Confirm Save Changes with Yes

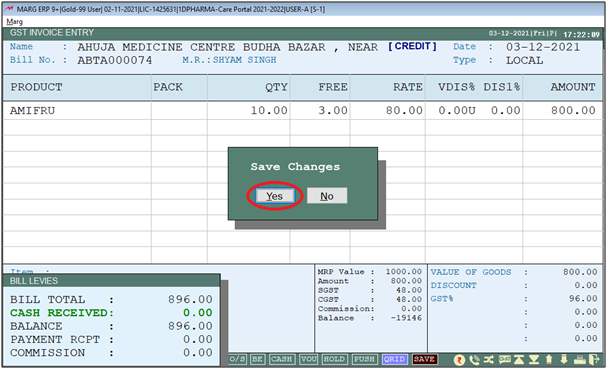click(275, 196)
